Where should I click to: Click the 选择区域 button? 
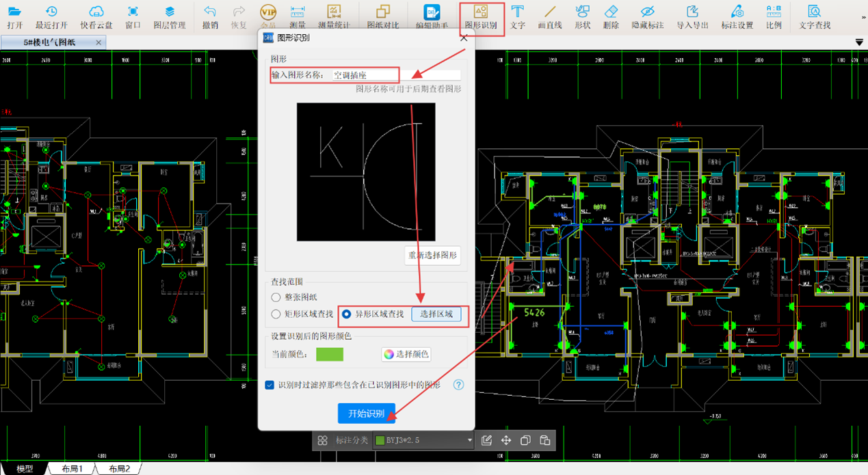click(x=436, y=314)
